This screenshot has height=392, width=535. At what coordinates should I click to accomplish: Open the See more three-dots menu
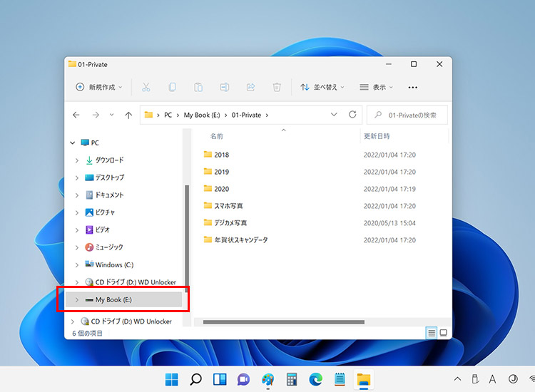(412, 87)
